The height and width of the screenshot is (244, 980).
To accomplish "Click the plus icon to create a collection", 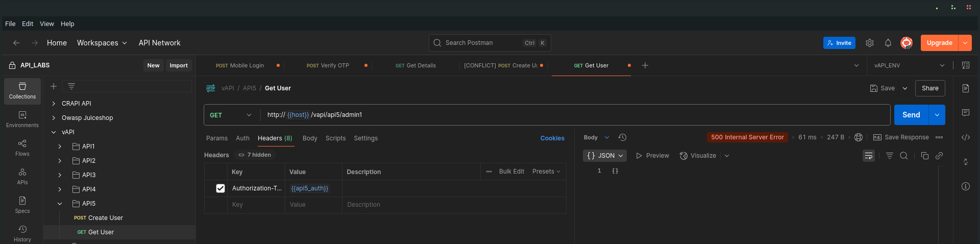I will coord(54,86).
